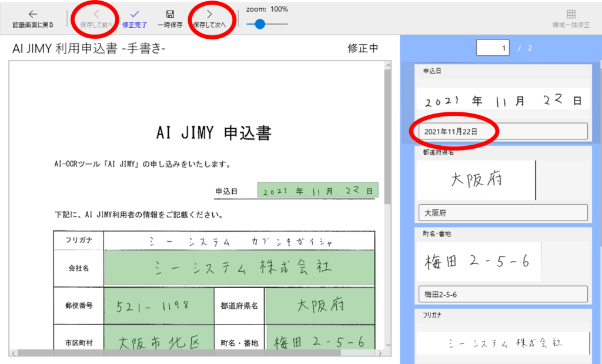
Task: Select the handwritten 梅田 2-5-6 snippet in the right panel
Action: [x=479, y=262]
